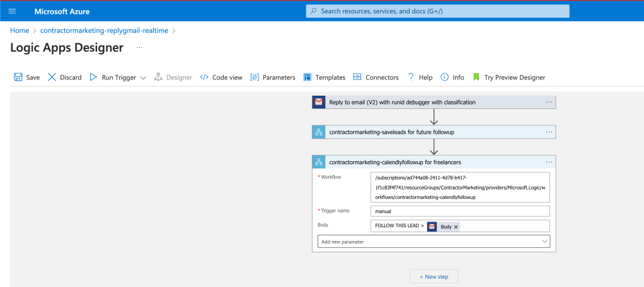Click the Trigger name field containing manual

460,211
